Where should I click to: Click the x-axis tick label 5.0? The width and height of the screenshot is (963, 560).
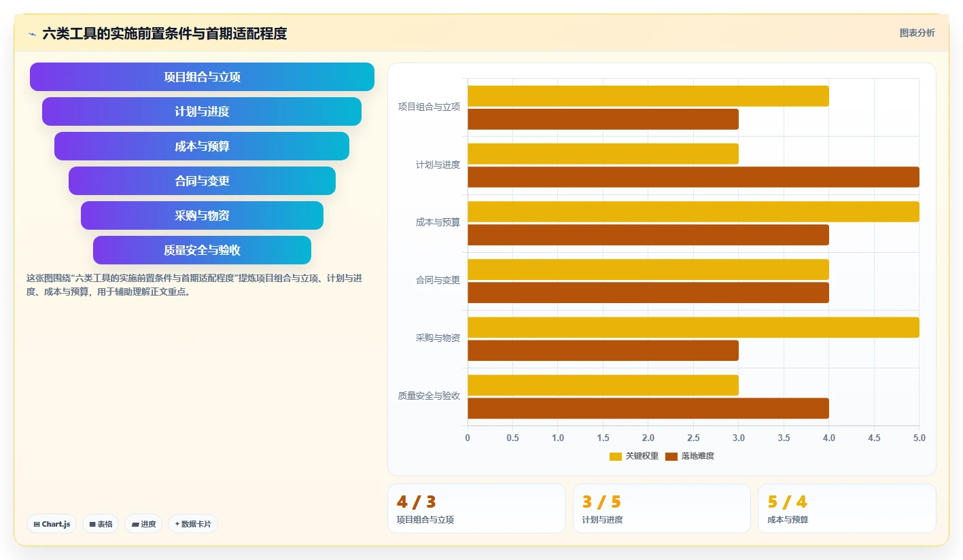(x=920, y=438)
